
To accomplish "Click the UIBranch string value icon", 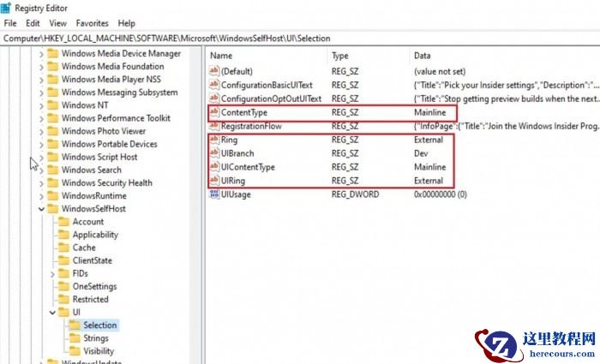I will [214, 153].
